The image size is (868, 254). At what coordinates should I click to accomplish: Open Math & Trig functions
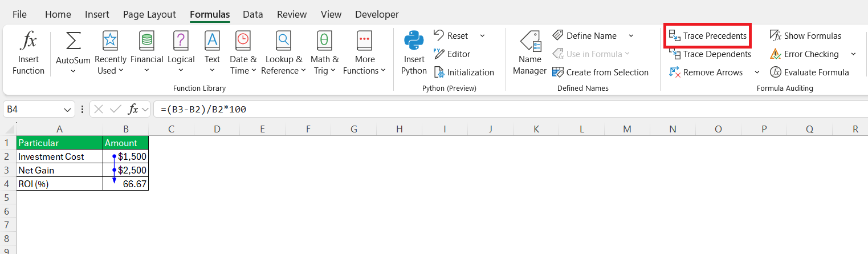[324, 54]
